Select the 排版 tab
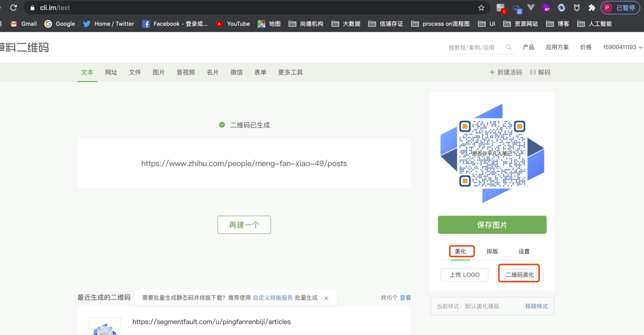The width and height of the screenshot is (644, 335). 492,252
